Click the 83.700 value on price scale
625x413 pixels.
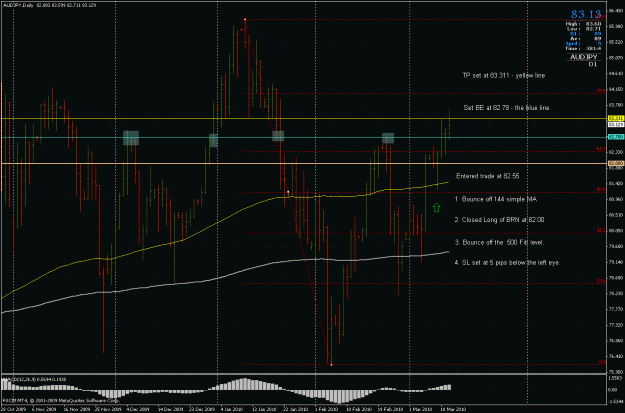click(616, 105)
